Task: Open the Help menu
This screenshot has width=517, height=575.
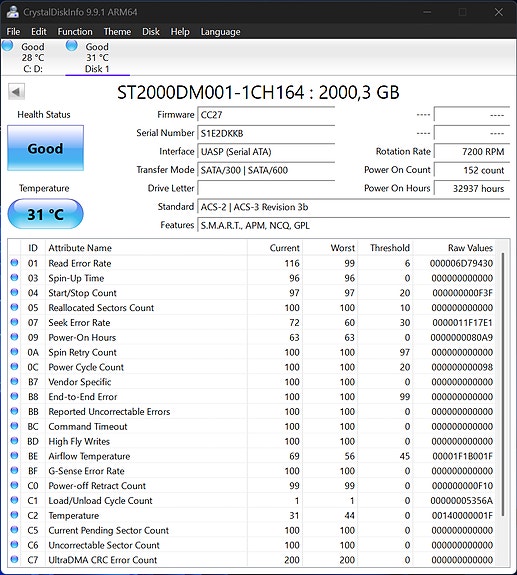Action: click(180, 32)
